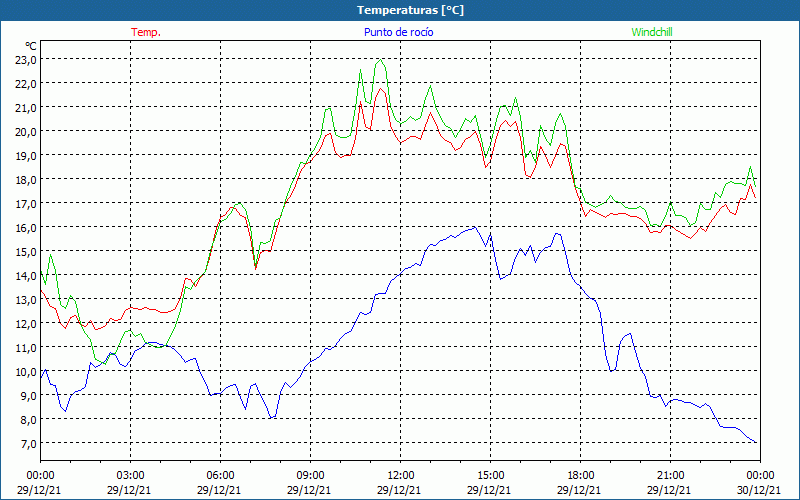Click the 19,0 value on the y-axis
The image size is (800, 500).
click(x=26, y=155)
